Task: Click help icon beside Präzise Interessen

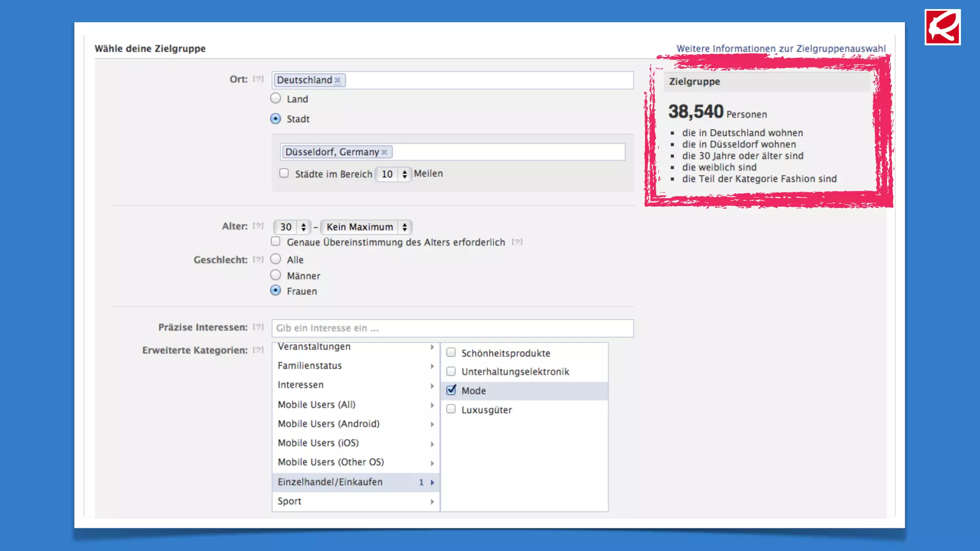Action: tap(258, 327)
